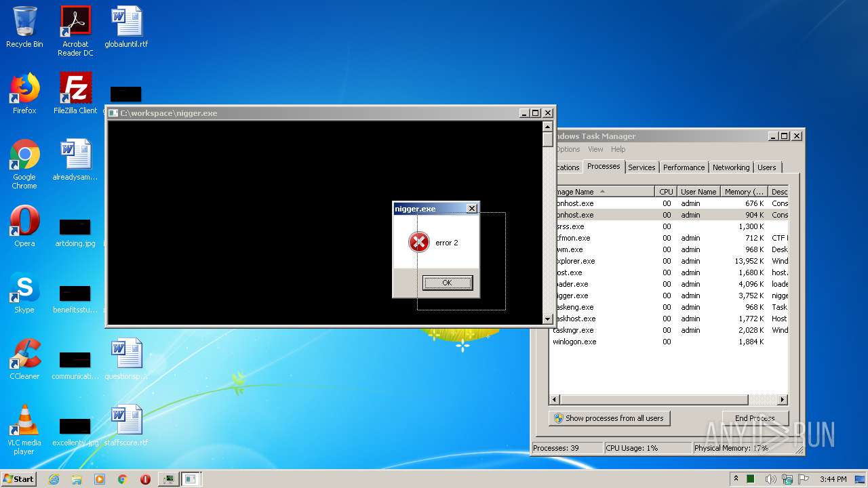868x488 pixels.
Task: Switch to the Networking tab
Action: click(731, 167)
